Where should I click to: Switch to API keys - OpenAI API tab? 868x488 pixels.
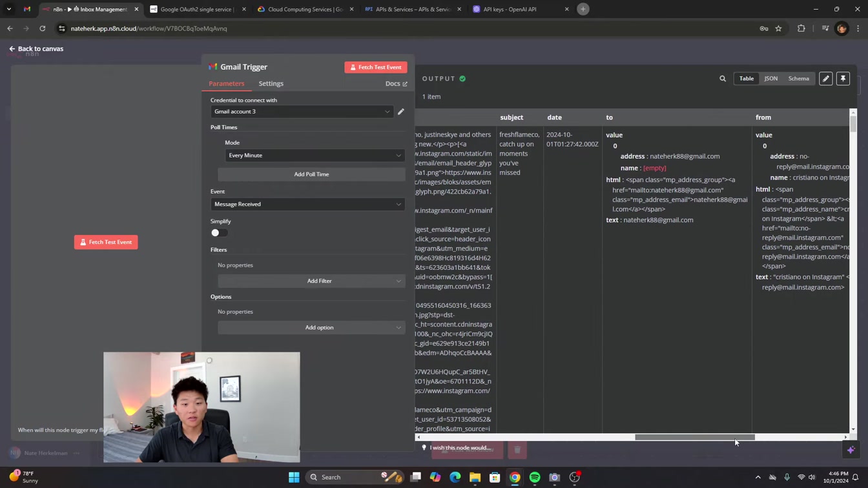pos(520,9)
